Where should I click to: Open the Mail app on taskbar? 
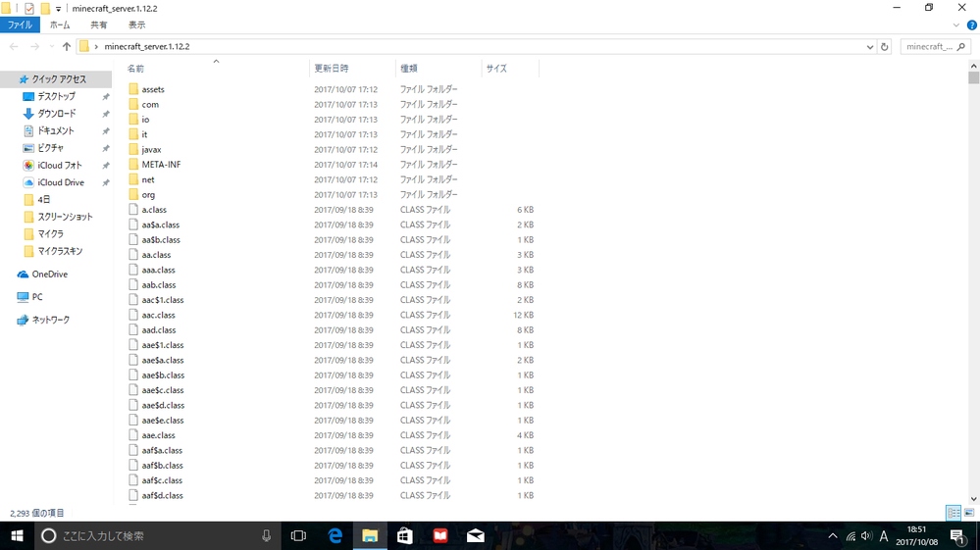[476, 536]
